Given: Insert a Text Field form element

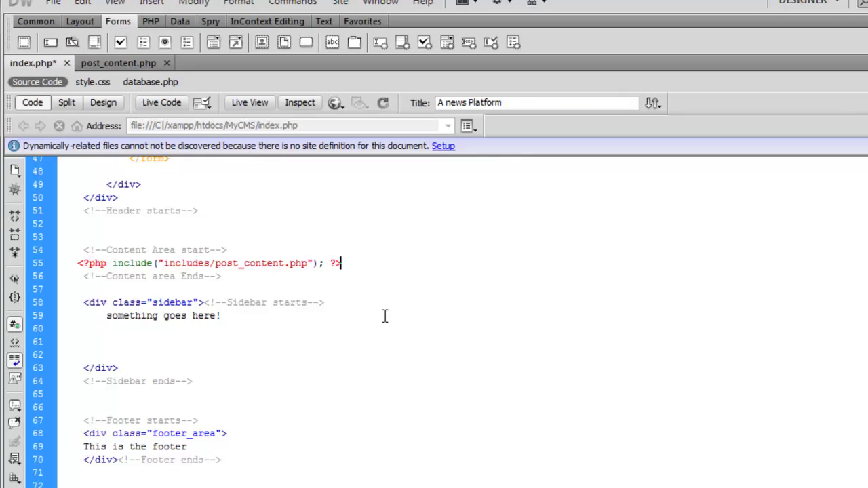Looking at the screenshot, I should (51, 43).
